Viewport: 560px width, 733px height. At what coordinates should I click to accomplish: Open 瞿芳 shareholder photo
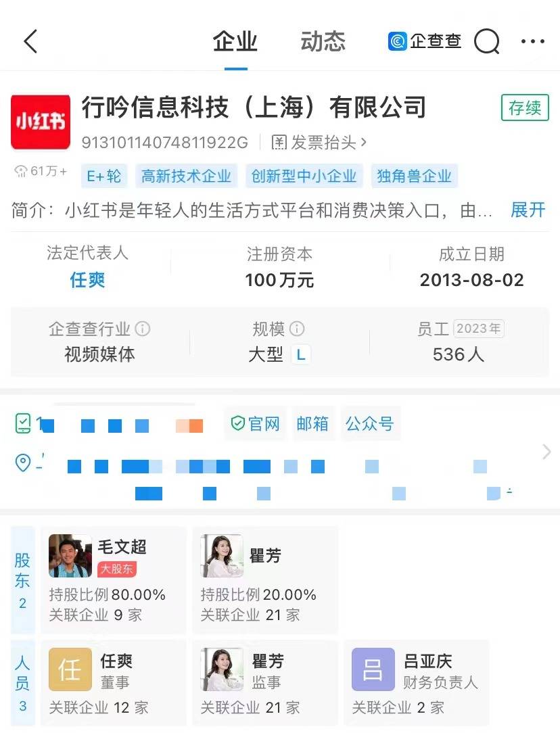coord(222,556)
